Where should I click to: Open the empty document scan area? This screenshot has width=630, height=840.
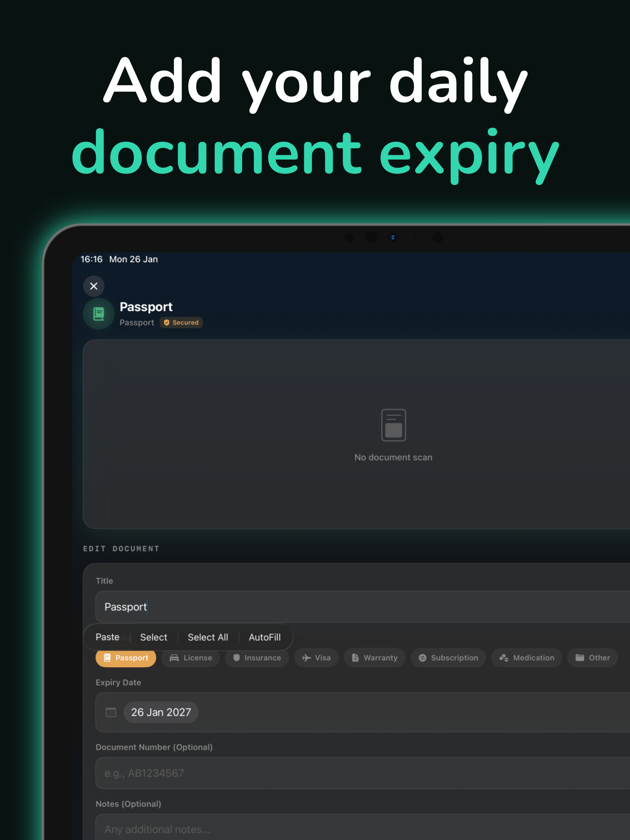click(x=357, y=434)
